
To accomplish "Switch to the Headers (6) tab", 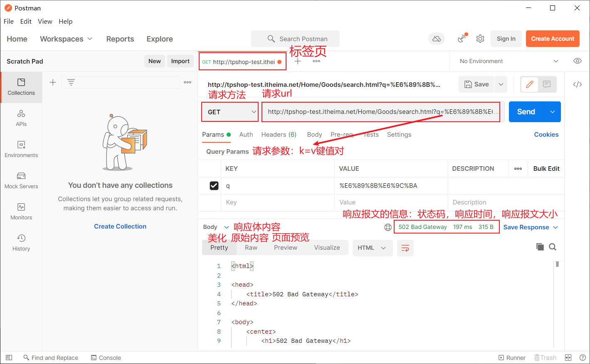I will 279,135.
